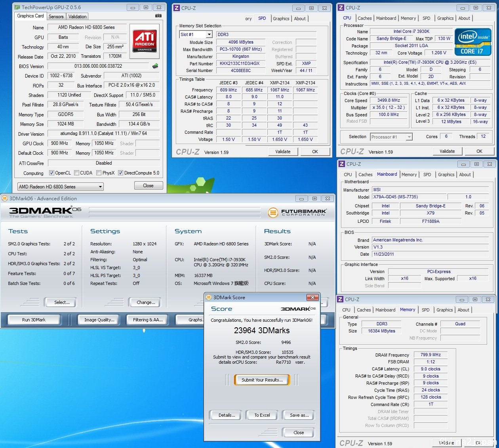
Task: Click the 3DMark06 Advanced Edition title icon
Action: pyautogui.click(x=5, y=198)
